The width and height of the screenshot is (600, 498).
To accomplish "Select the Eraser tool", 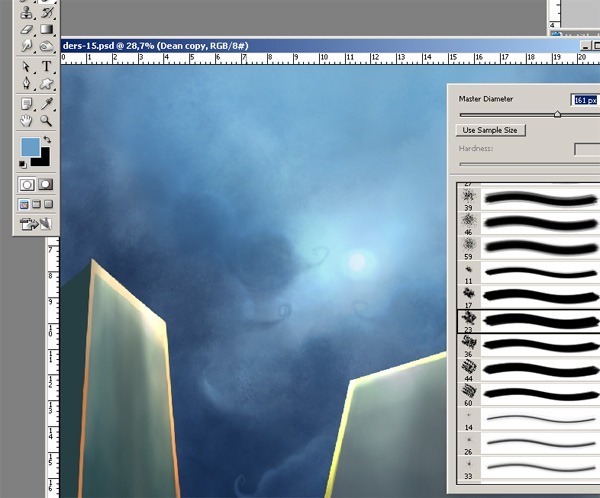I will click(x=27, y=30).
